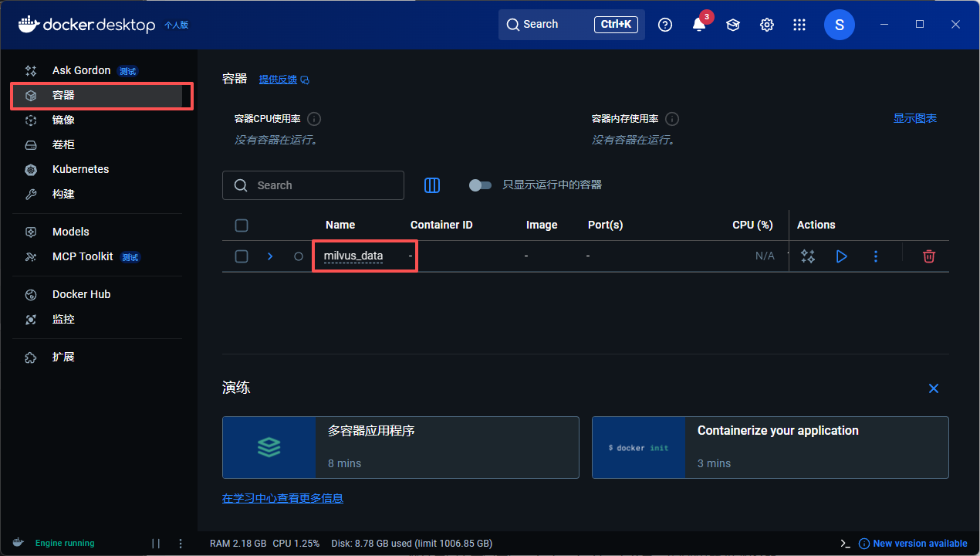
Task: Check the milvus_data row checkbox
Action: point(242,256)
